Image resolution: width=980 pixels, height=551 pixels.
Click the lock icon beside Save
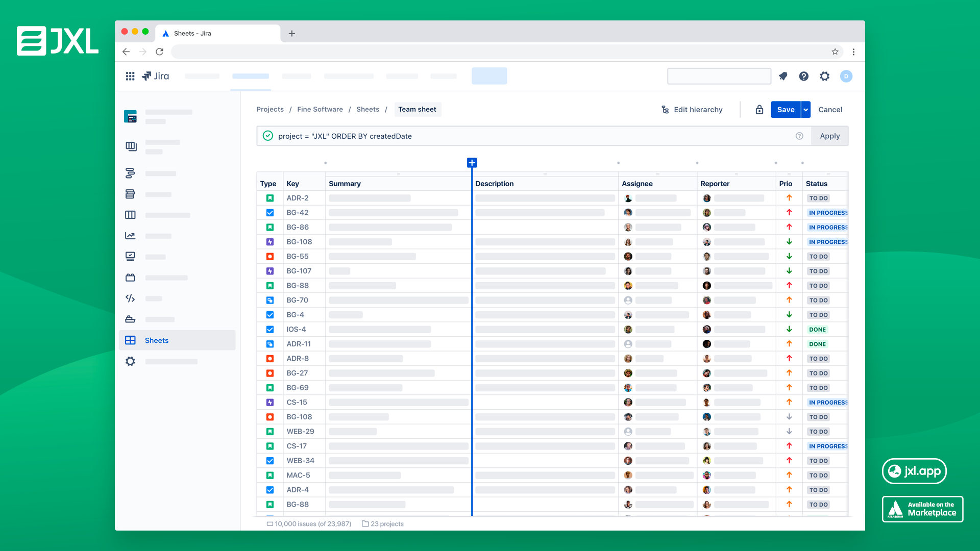(x=759, y=110)
